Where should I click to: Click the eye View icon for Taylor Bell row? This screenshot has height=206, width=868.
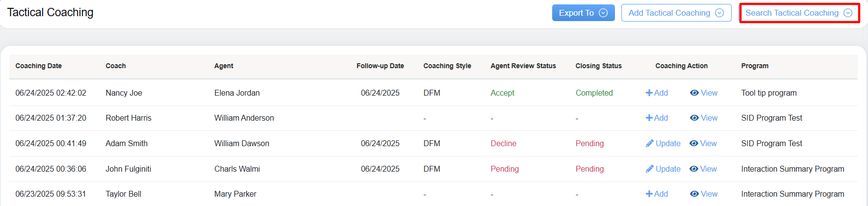(x=694, y=194)
